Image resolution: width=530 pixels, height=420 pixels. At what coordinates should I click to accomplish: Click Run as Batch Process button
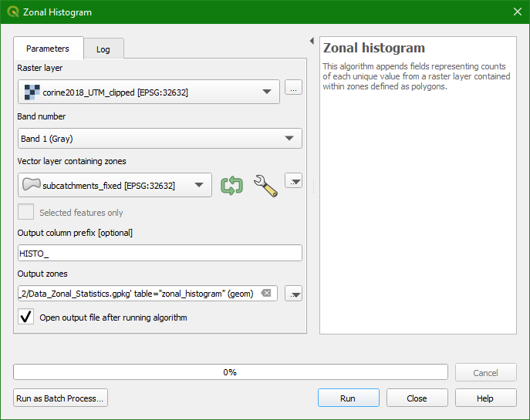point(60,398)
